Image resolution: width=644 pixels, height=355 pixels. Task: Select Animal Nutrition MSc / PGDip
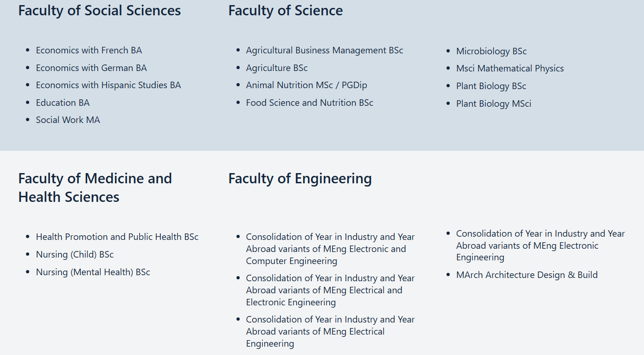306,85
